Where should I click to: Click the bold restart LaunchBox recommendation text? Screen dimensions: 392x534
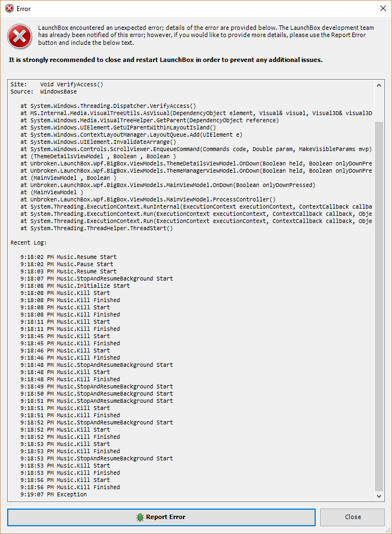tap(166, 60)
